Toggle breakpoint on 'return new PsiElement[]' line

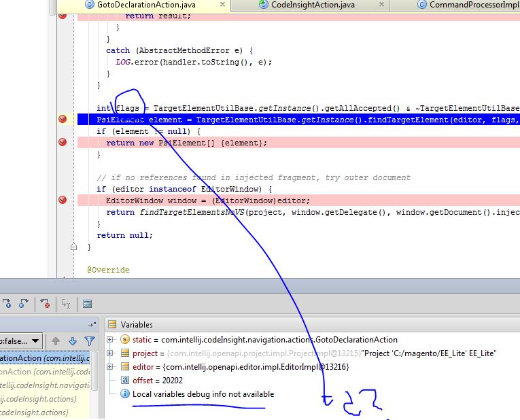(x=63, y=142)
